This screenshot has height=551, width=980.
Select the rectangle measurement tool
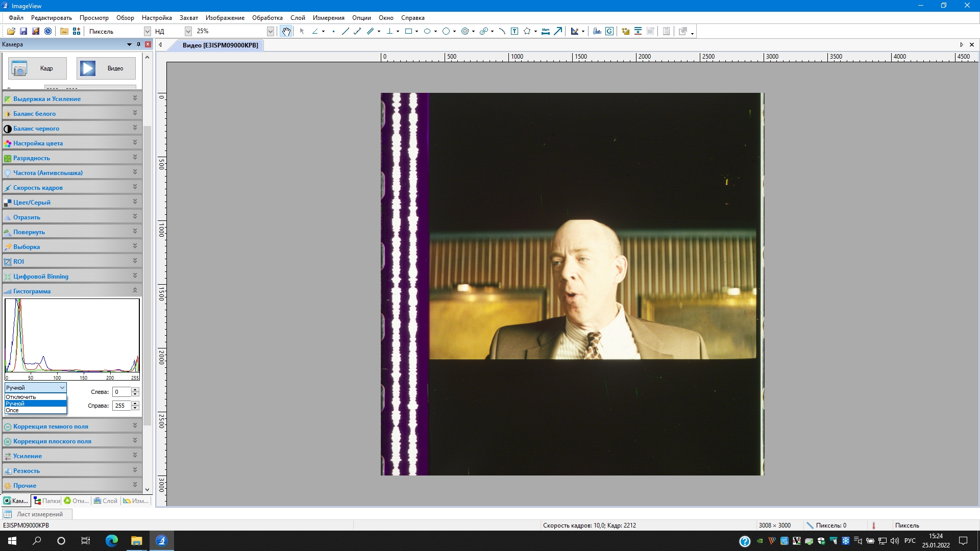pos(408,31)
